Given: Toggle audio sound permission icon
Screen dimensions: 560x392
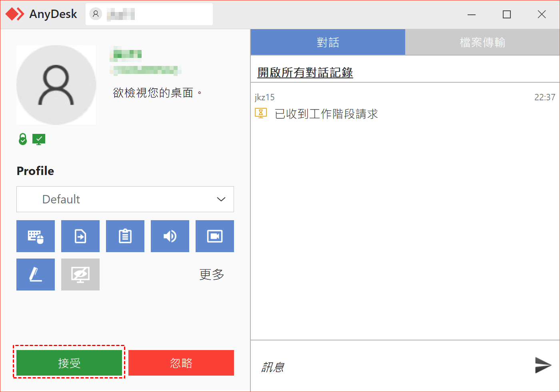Looking at the screenshot, I should [170, 236].
